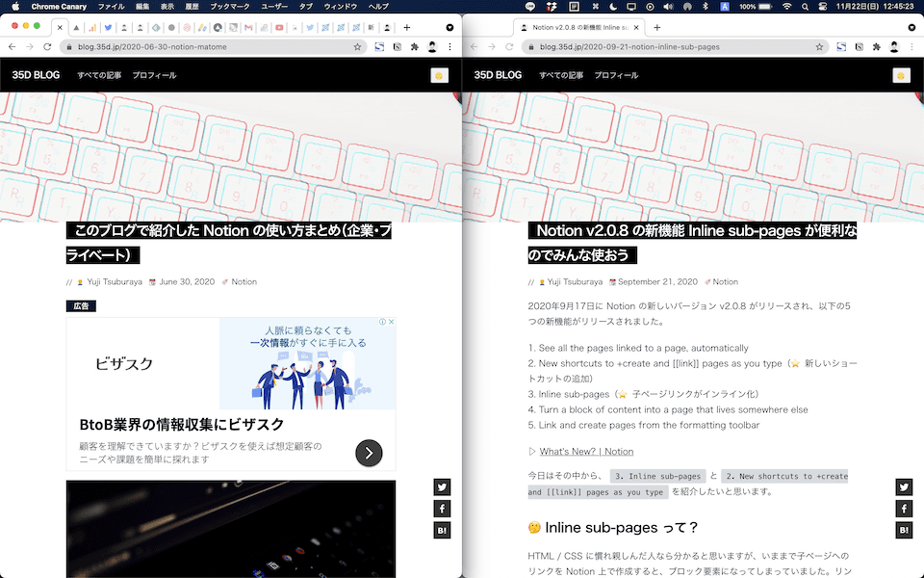Share left article on Hatena Bookmark
The height and width of the screenshot is (578, 924).
tap(442, 530)
